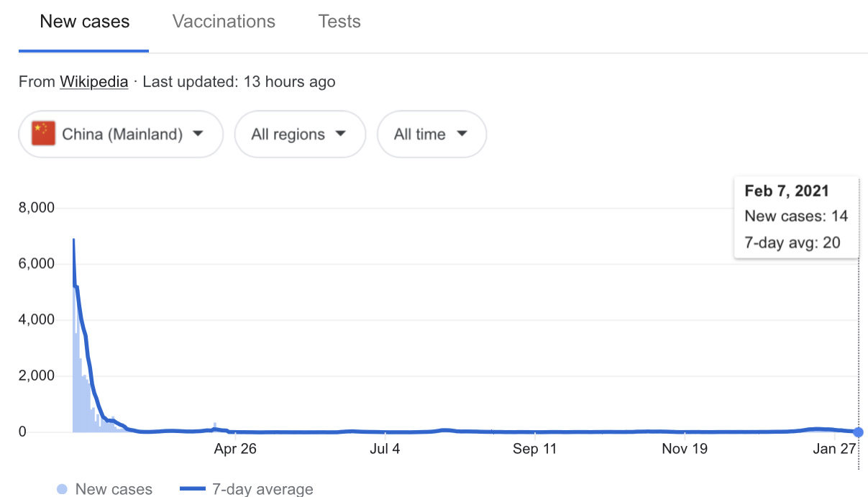868x497 pixels.
Task: Switch to the Vaccinations tab
Action: [224, 22]
